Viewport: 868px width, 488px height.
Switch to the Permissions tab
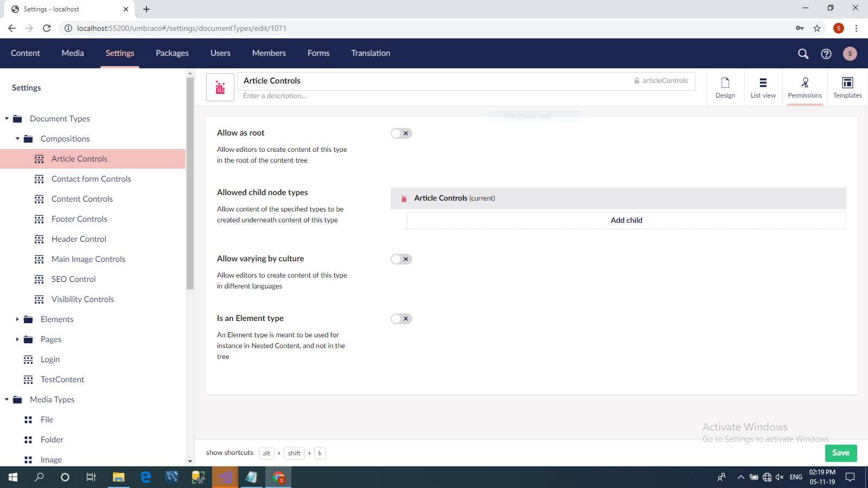(x=805, y=87)
